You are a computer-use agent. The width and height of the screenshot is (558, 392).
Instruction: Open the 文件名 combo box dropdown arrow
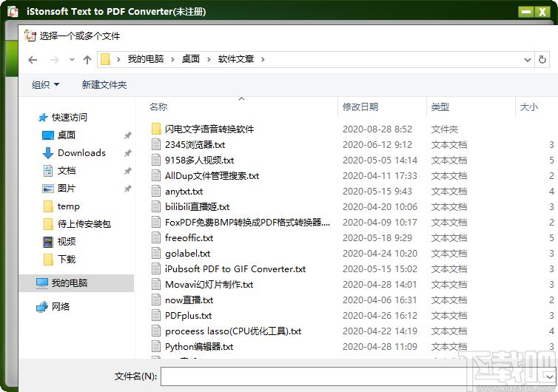(550, 376)
